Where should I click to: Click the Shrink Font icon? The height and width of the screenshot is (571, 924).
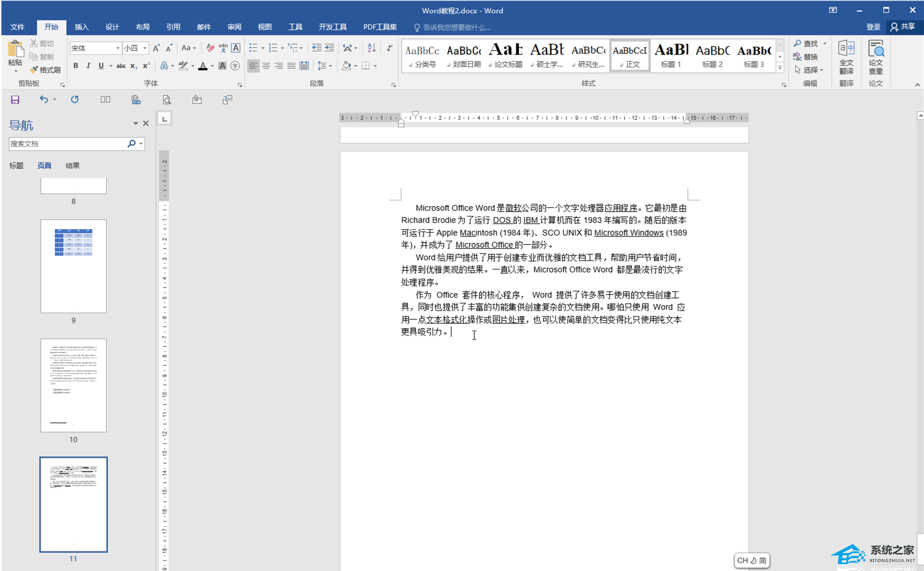(169, 48)
